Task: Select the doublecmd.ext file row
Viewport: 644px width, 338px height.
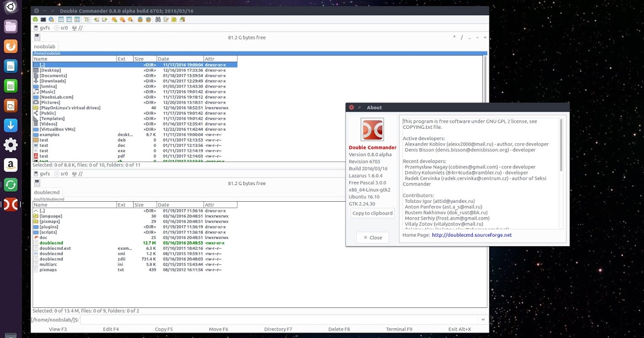Action: tap(135, 248)
